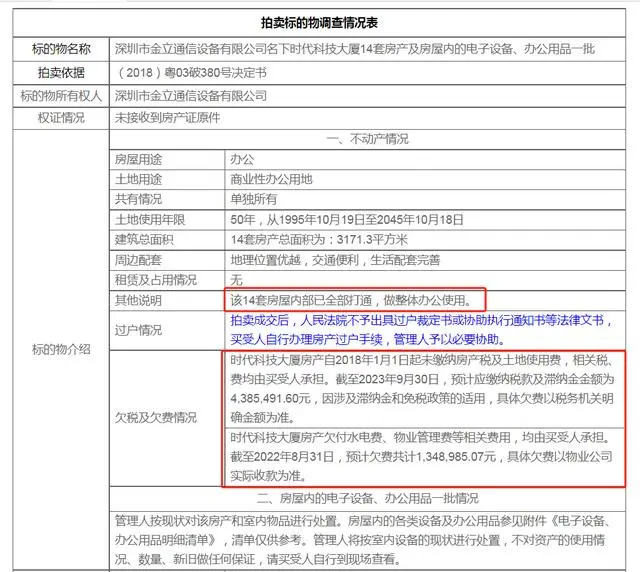Click the 房屋用途 row label
The image size is (640, 572).
pos(138,159)
